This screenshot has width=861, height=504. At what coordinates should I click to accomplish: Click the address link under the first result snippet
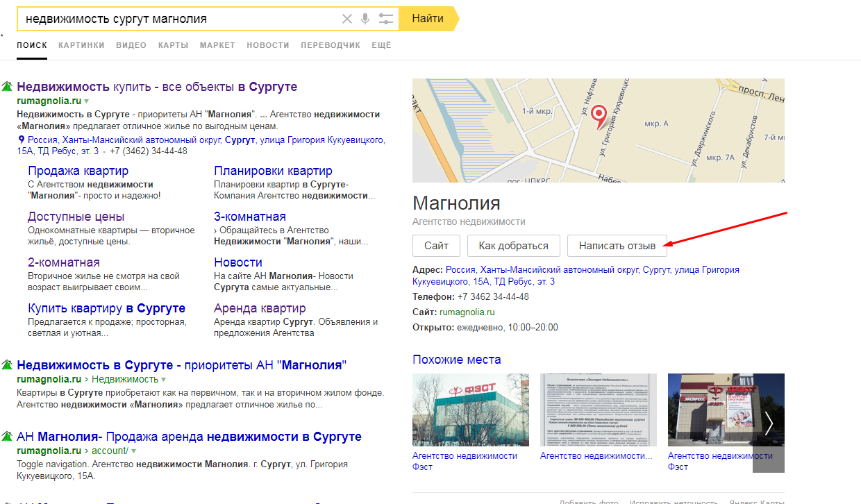201,145
